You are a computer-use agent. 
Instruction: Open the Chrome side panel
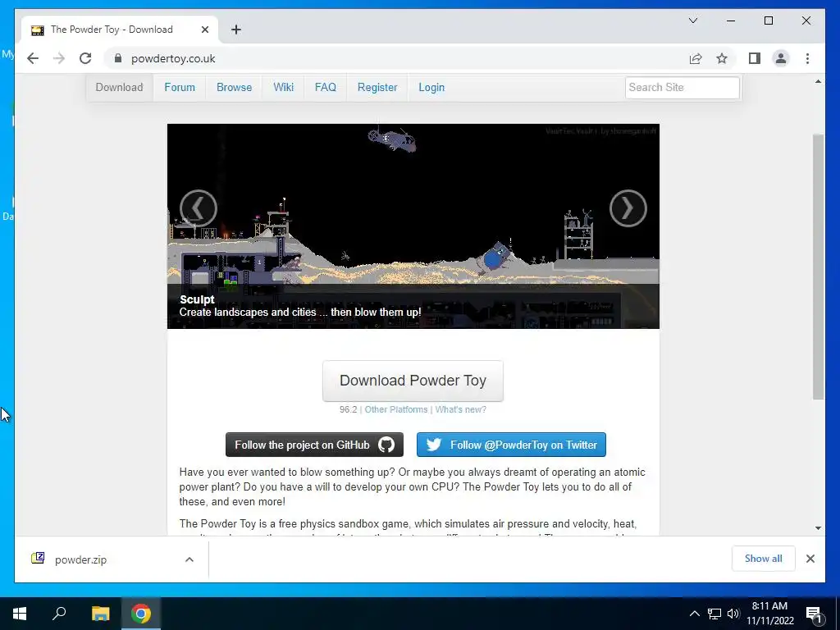(x=755, y=58)
